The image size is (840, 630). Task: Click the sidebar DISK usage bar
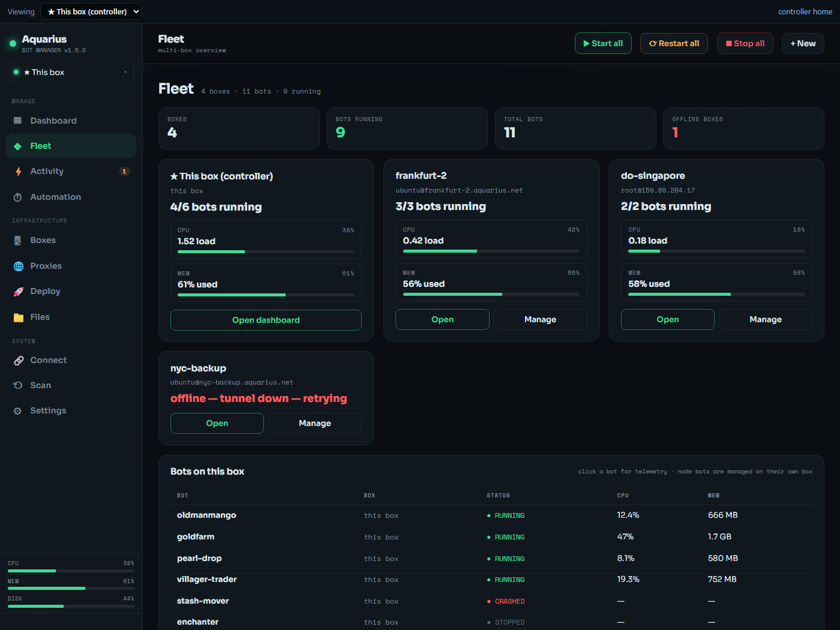click(71, 606)
